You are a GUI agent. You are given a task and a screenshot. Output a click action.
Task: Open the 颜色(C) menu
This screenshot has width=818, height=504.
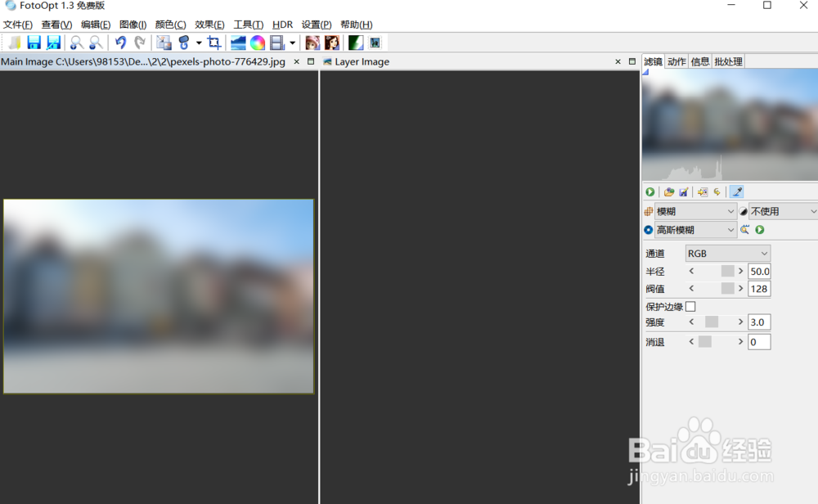pos(171,25)
